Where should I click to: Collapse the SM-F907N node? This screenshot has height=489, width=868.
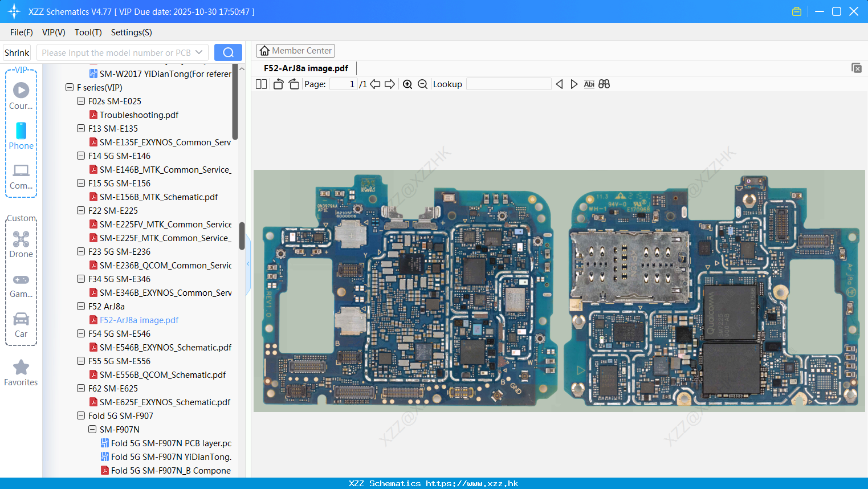point(92,430)
